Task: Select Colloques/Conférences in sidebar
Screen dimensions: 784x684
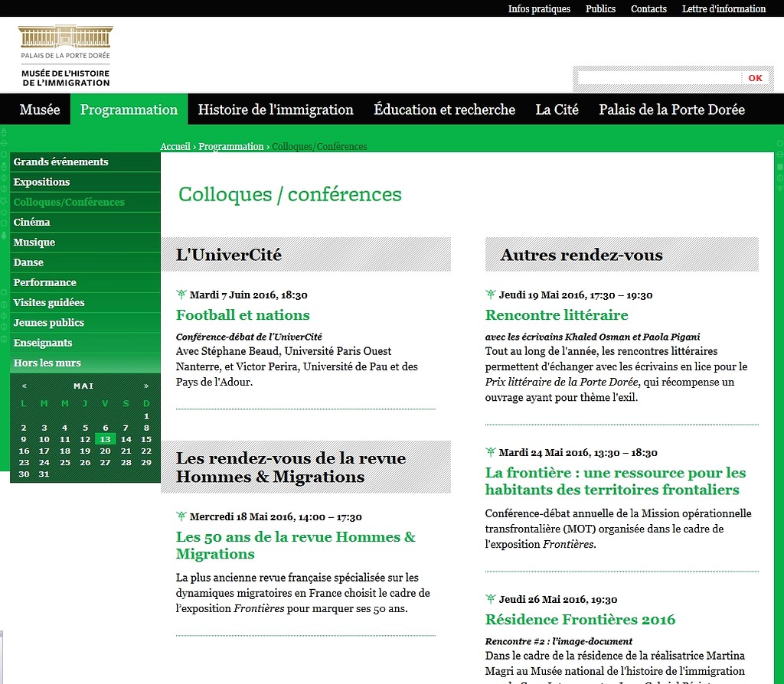Action: point(85,202)
